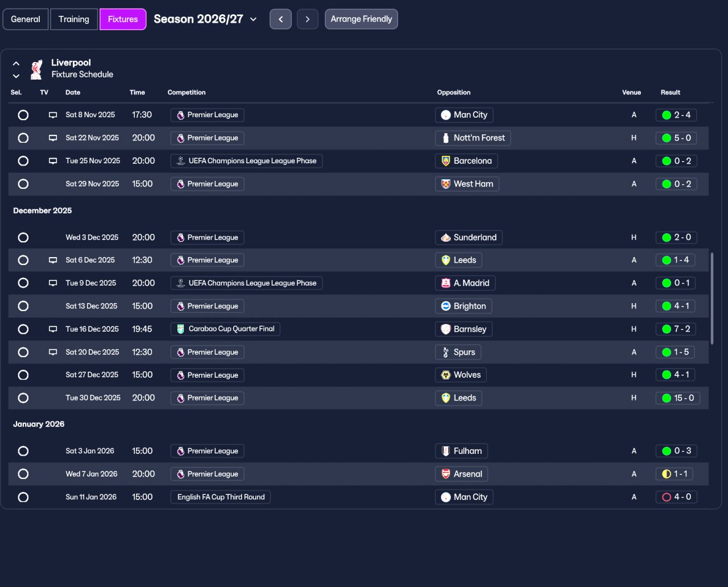Click the Arrange Friendly button
Image resolution: width=728 pixels, height=587 pixels.
361,19
